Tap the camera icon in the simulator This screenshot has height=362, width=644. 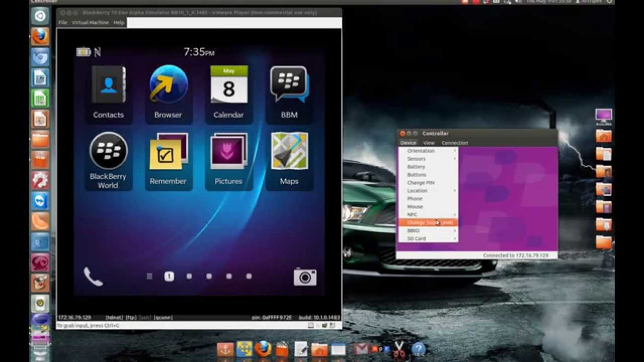(305, 277)
